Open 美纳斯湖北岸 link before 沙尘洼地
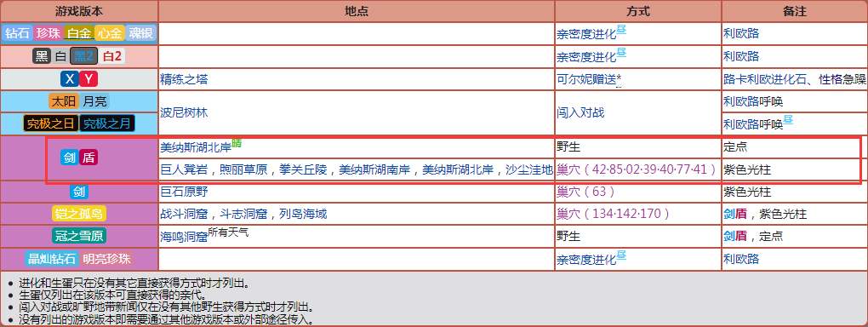Image resolution: width=868 pixels, height=327 pixels. coord(459,170)
